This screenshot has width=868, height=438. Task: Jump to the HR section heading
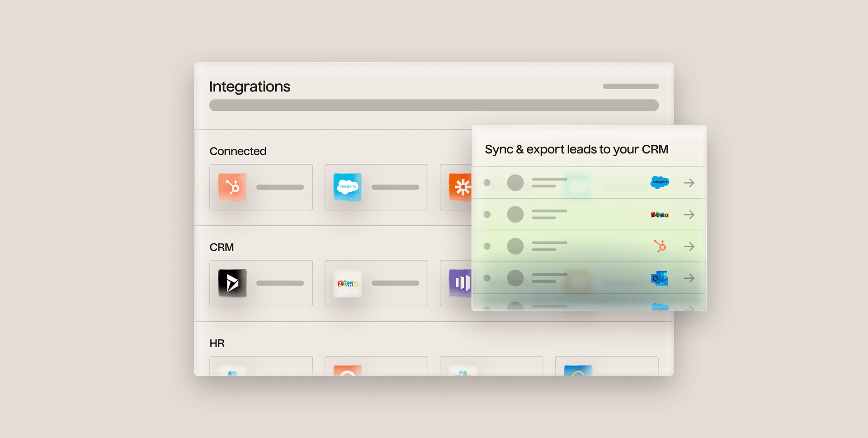217,343
